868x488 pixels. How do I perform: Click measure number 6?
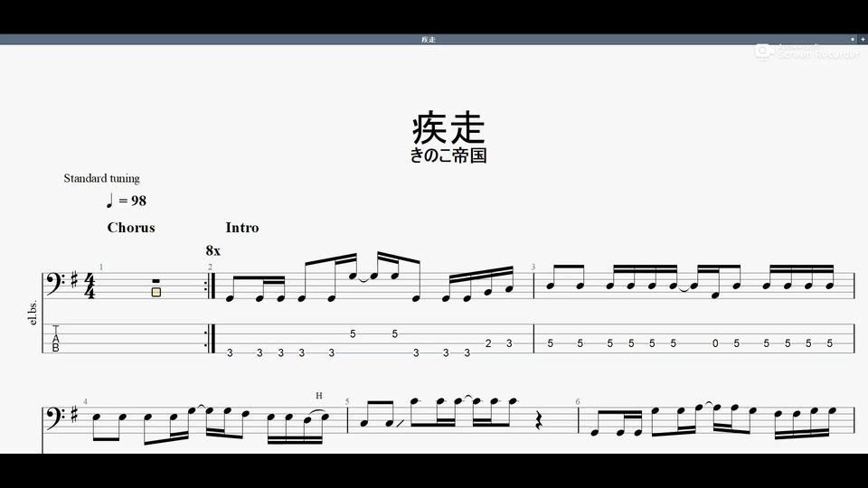point(578,401)
